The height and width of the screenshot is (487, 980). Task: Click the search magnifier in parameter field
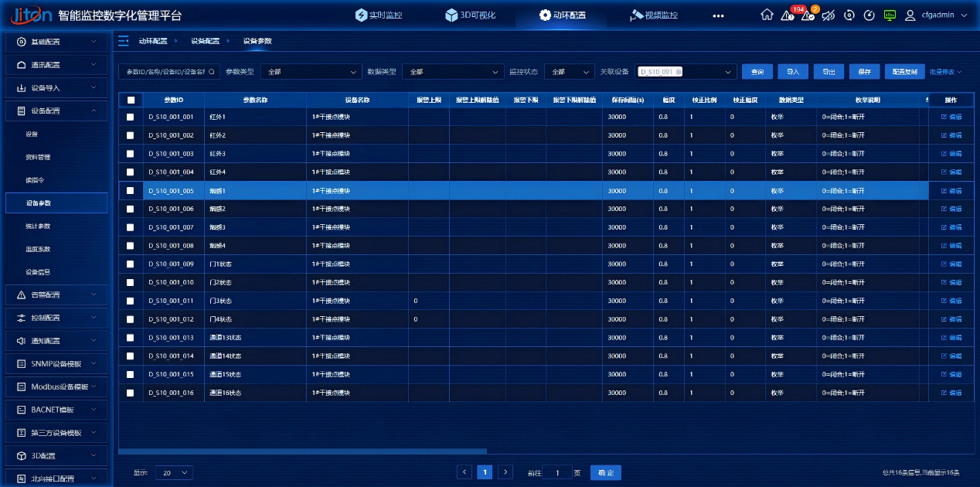[x=211, y=72]
